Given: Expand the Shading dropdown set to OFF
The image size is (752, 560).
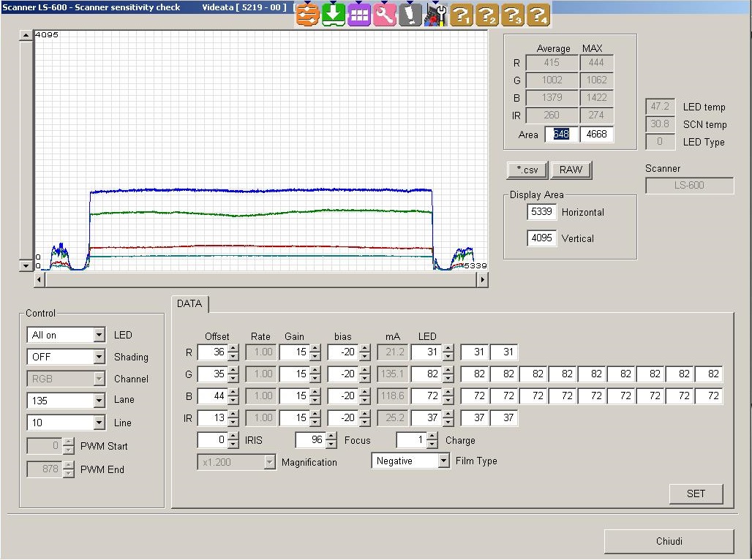Looking at the screenshot, I should coord(99,357).
